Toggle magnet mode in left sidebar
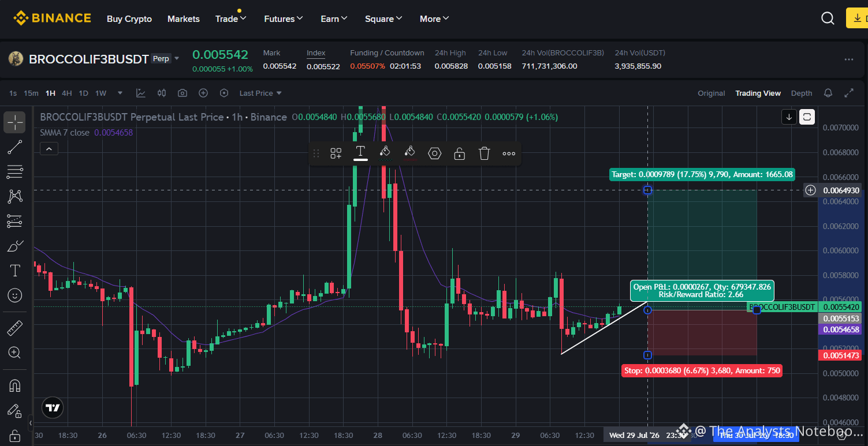Image resolution: width=868 pixels, height=446 pixels. point(14,385)
